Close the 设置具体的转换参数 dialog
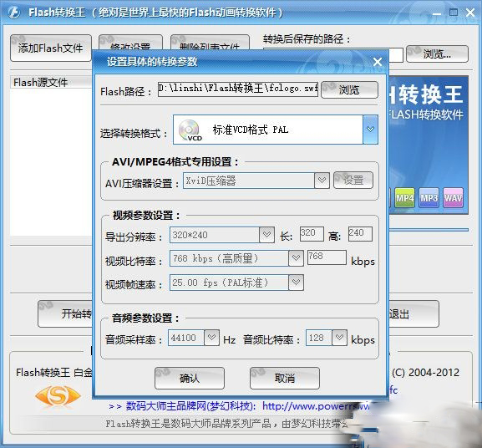 [378, 62]
